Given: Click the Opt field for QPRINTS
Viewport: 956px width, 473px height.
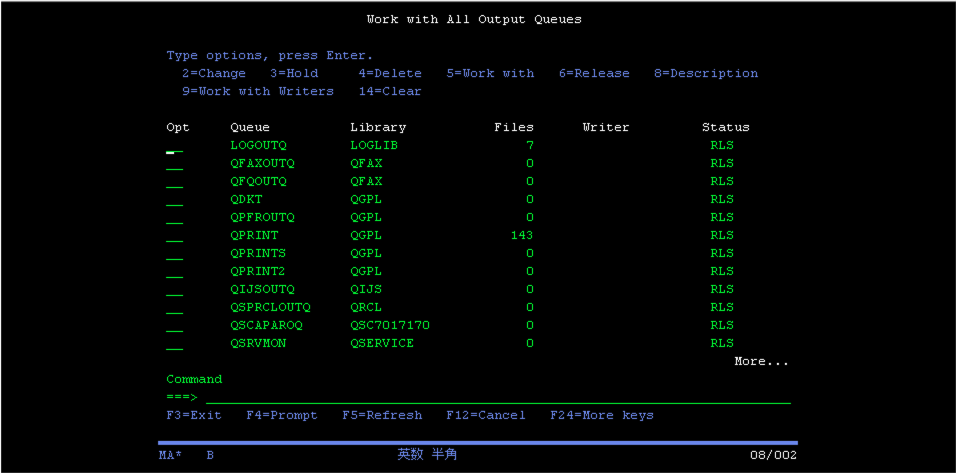Looking at the screenshot, I should (x=174, y=254).
